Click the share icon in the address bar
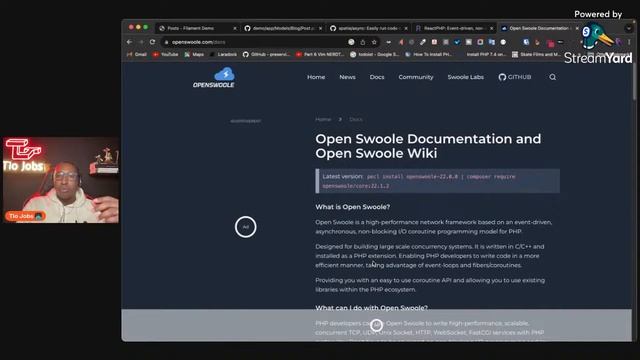Screen dimensions: 640x360 [x=362, y=42]
